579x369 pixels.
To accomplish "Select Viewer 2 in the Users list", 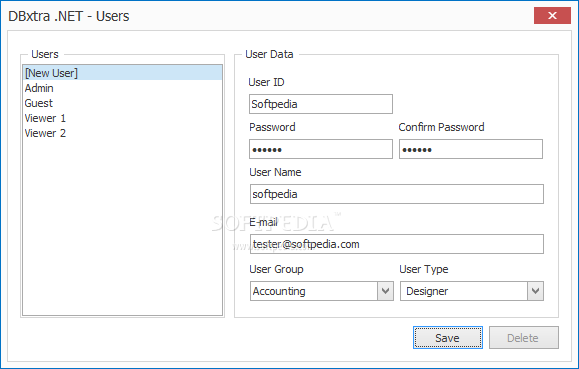I will 123,133.
